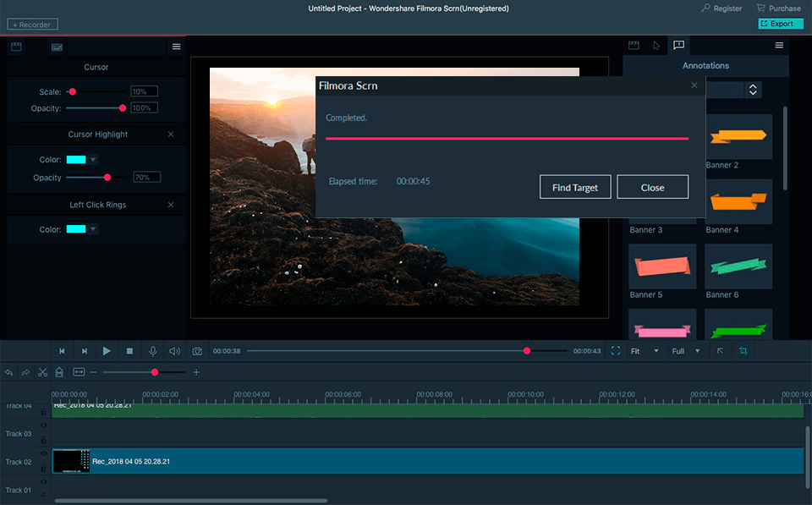Viewport: 812px width, 505px height.
Task: Click the Find Target button
Action: pos(574,188)
